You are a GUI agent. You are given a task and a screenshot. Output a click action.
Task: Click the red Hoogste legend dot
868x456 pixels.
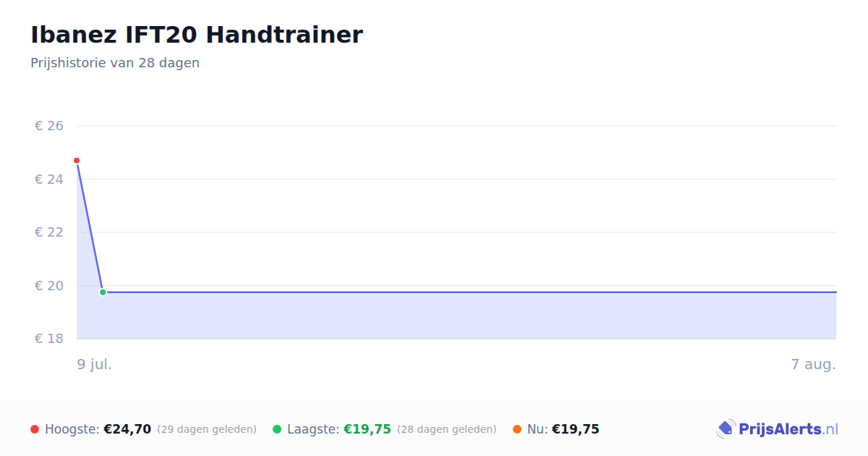coord(35,429)
